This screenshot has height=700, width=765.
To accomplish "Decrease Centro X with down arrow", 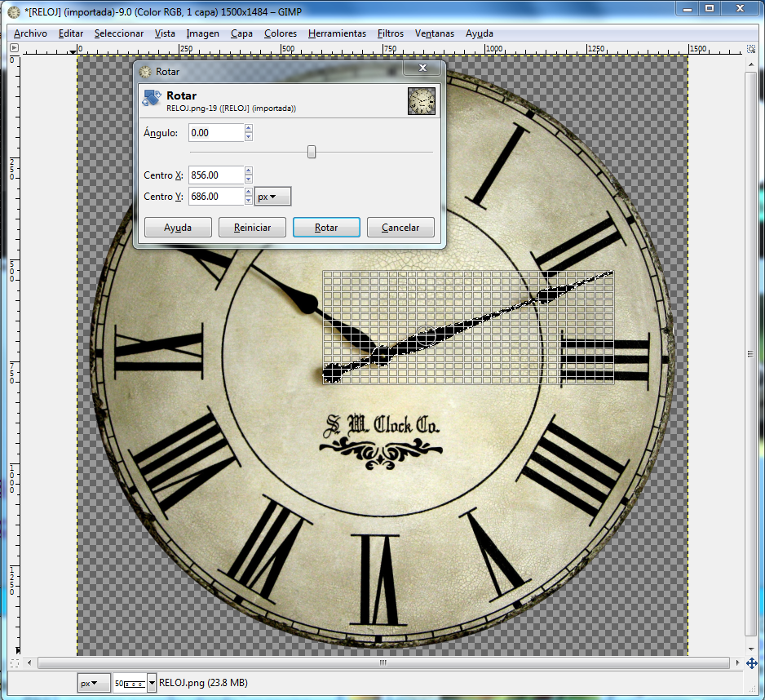I will click(x=249, y=179).
